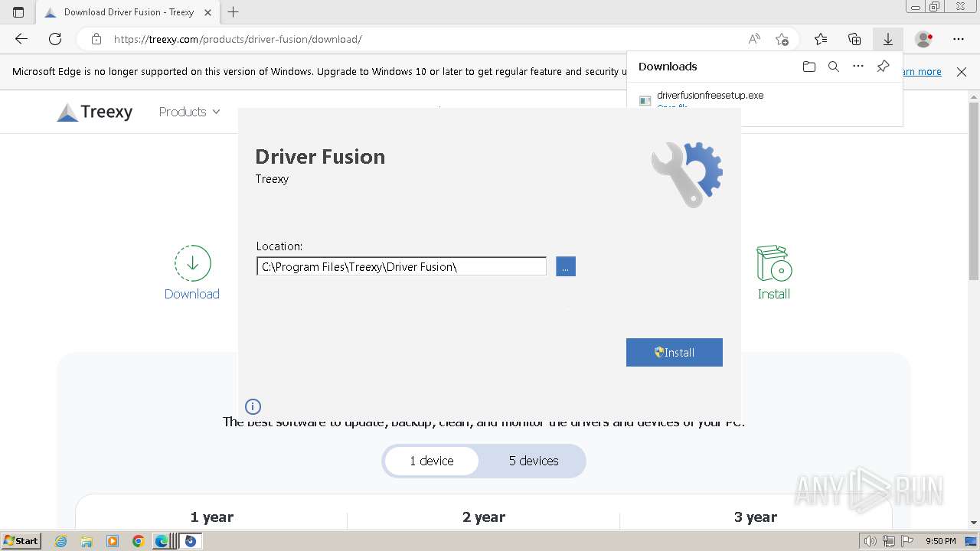Open Edge Settings and more menu
The image size is (980, 551).
point(959,39)
